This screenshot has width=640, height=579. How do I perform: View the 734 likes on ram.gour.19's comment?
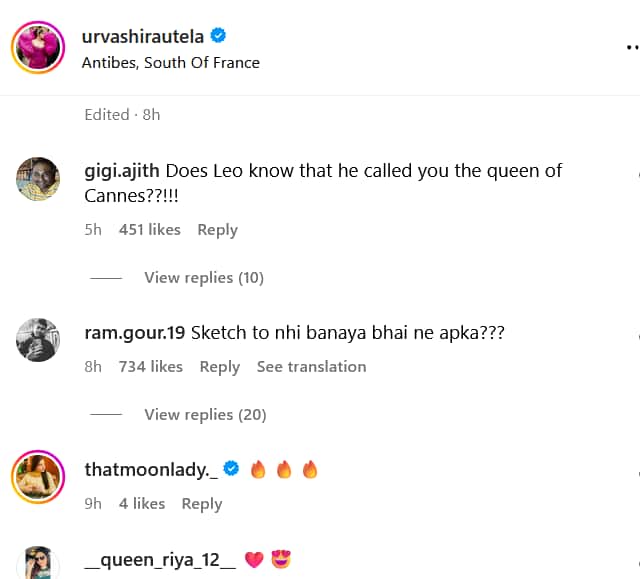pyautogui.click(x=151, y=367)
